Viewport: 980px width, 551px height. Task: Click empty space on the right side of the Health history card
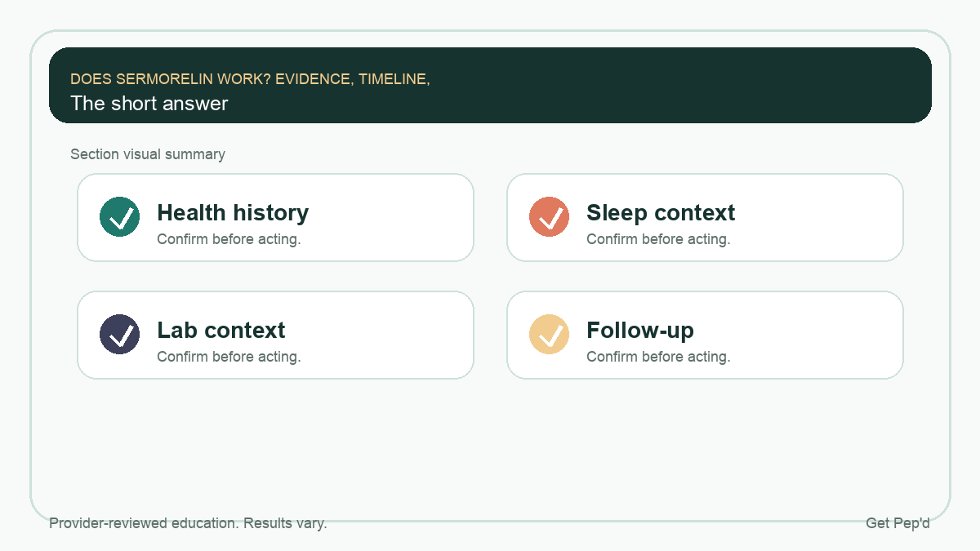[392, 218]
